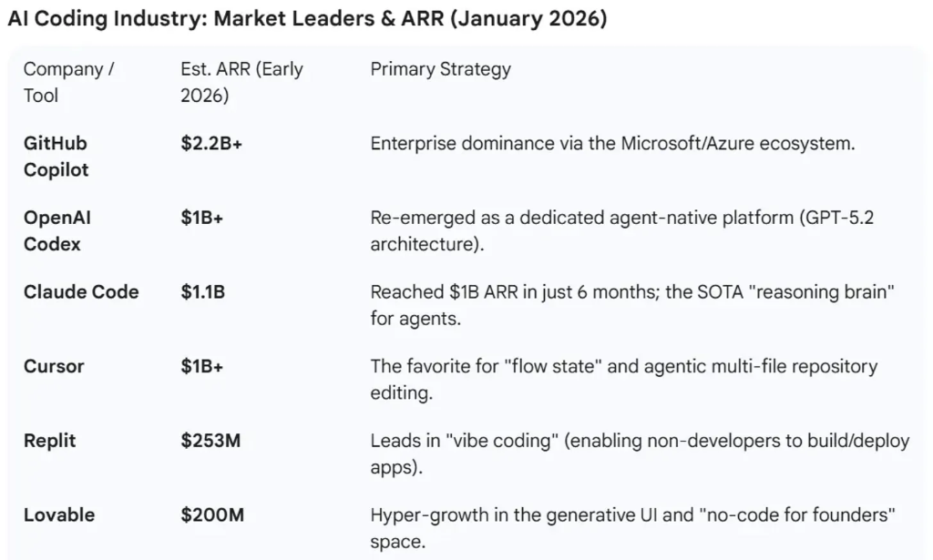933x560 pixels.
Task: Click the table title heading text
Action: [x=307, y=19]
